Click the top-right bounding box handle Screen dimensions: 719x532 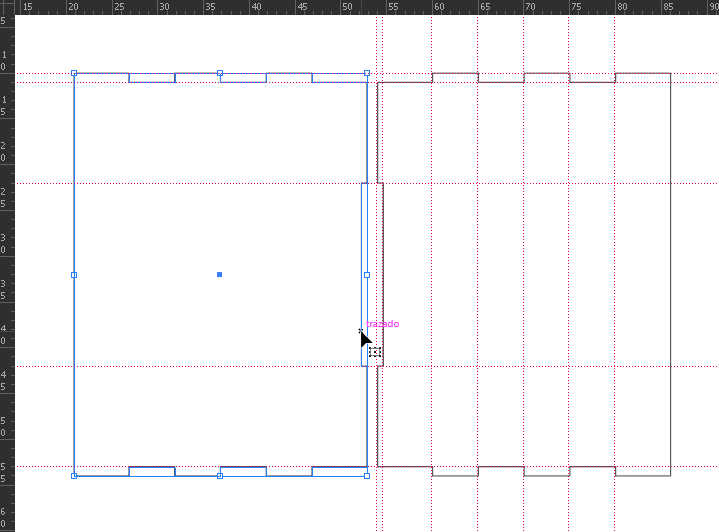[367, 73]
